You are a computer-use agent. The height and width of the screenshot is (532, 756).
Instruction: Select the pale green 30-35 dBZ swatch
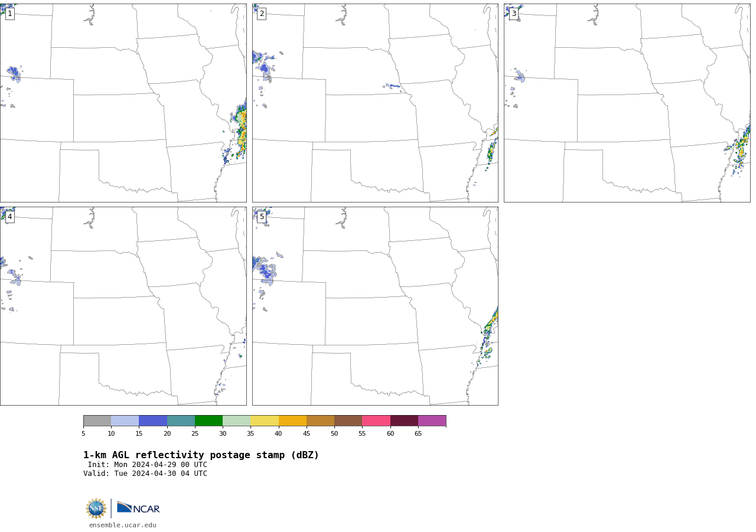(x=236, y=420)
